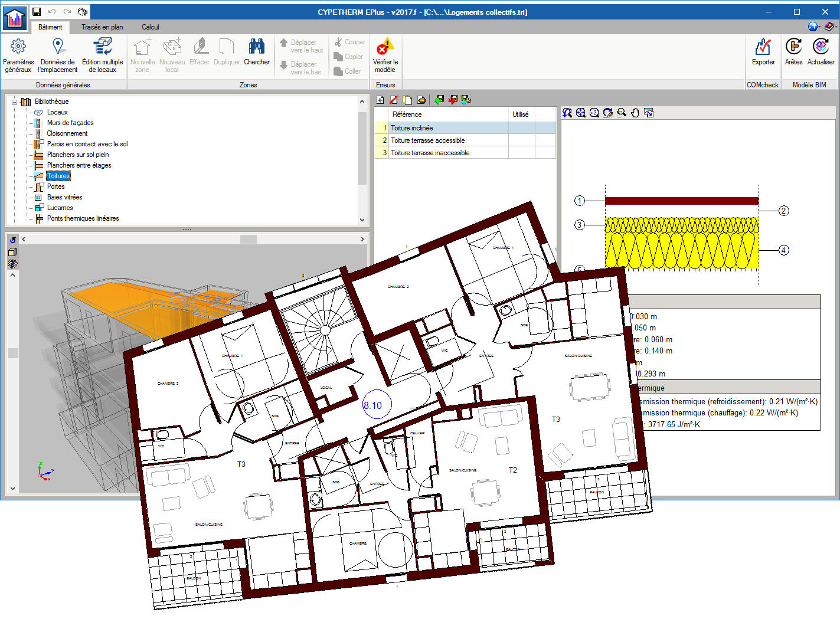Select Toitures in the library tree
The image size is (840, 619).
(58, 176)
